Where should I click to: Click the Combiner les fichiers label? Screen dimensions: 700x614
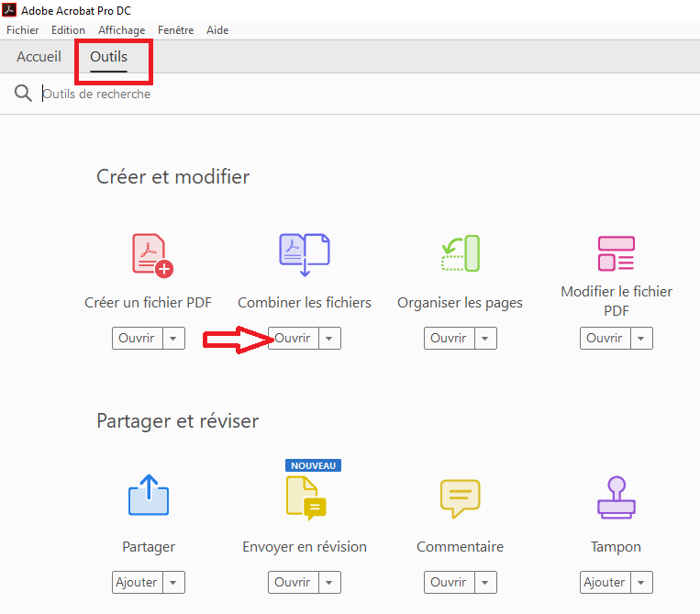tap(305, 303)
